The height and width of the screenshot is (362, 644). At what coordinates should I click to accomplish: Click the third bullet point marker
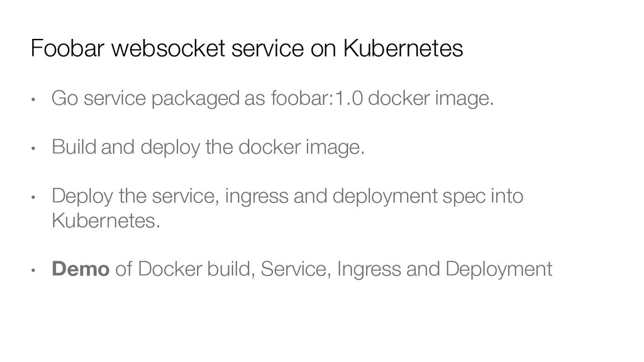pyautogui.click(x=34, y=197)
